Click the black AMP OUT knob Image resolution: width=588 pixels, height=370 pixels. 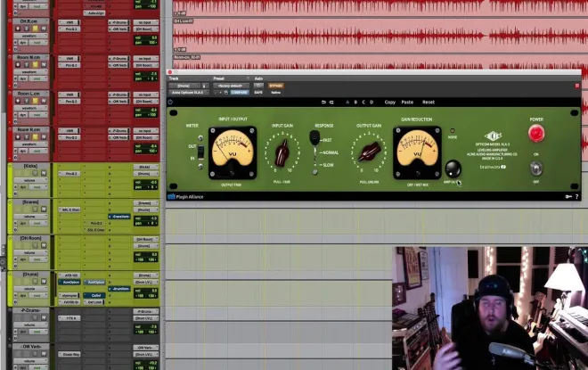pos(453,169)
